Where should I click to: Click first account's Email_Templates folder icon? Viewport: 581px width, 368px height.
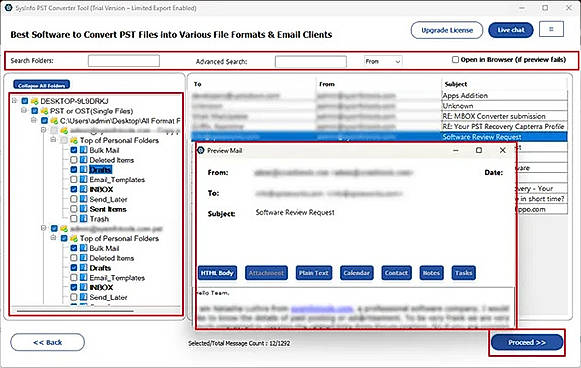point(84,179)
